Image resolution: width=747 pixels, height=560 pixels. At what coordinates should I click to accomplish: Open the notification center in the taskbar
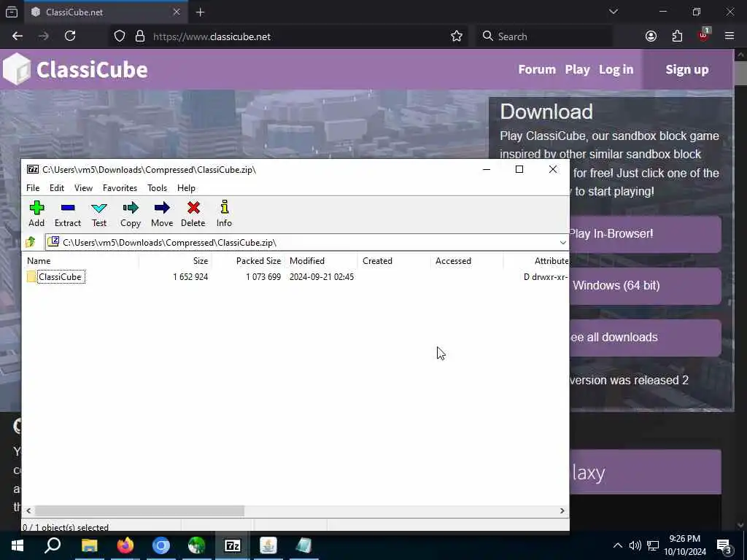click(724, 545)
